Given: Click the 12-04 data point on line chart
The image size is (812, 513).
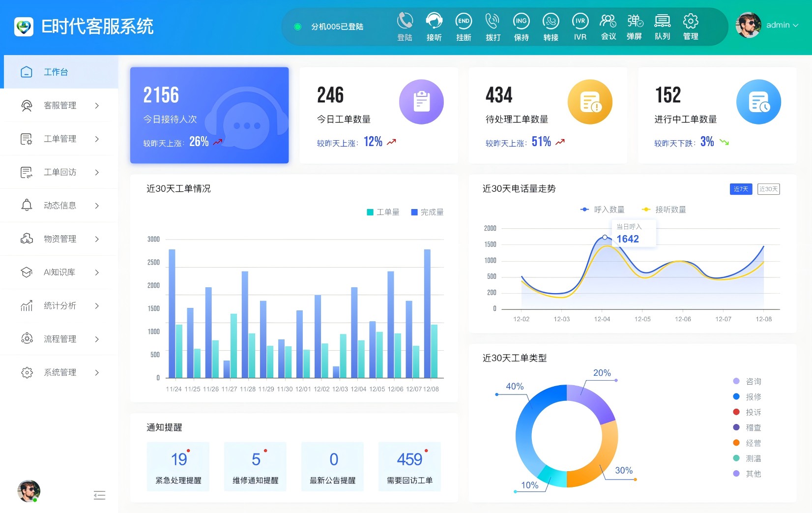Looking at the screenshot, I should [x=605, y=237].
